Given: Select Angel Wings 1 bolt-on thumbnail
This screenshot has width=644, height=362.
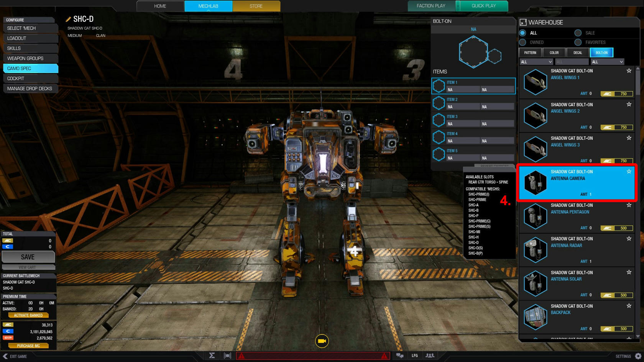Looking at the screenshot, I should click(536, 82).
